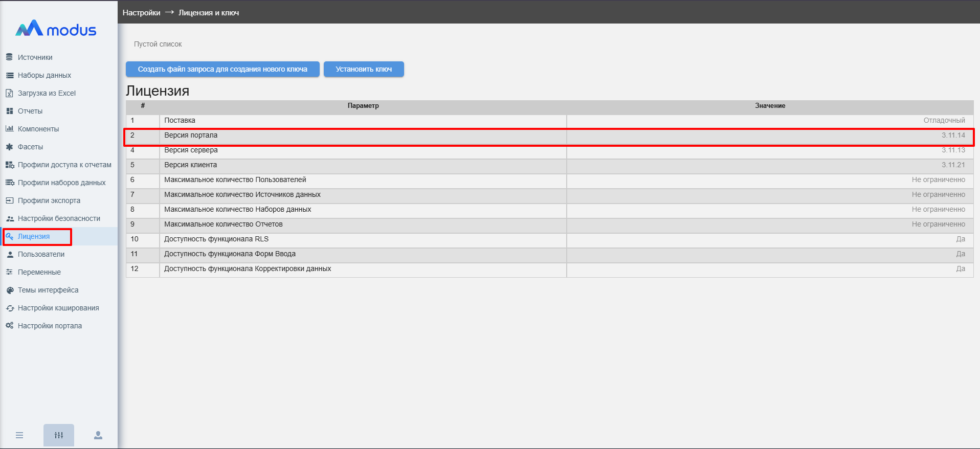The height and width of the screenshot is (449, 980).
Task: Go to Отчеты section
Action: pos(30,111)
